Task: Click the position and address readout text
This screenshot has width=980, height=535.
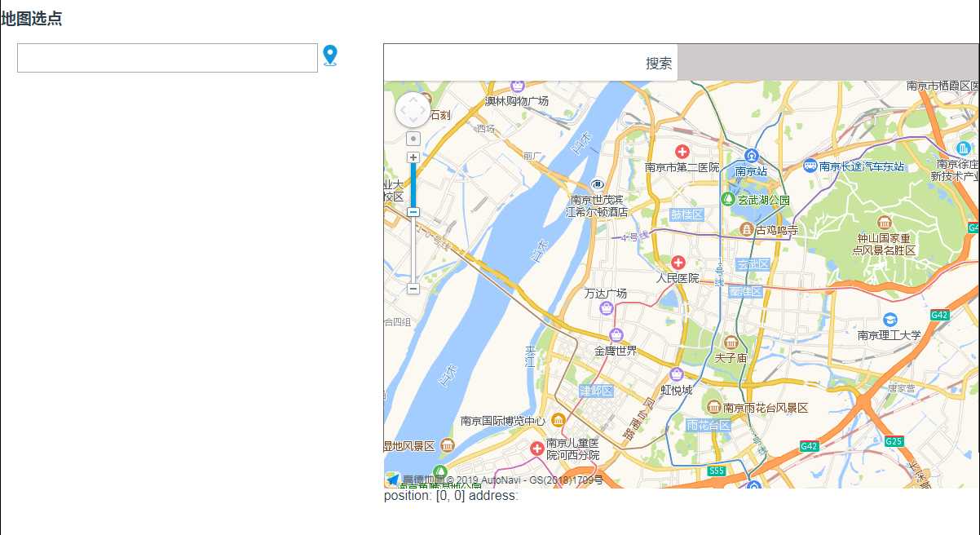Action: point(451,495)
